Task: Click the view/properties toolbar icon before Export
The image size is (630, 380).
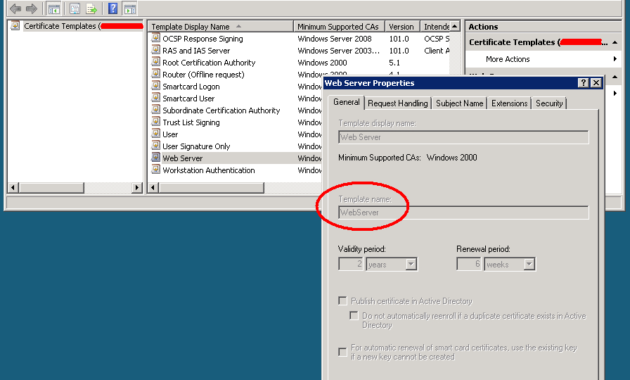Action: [x=75, y=8]
